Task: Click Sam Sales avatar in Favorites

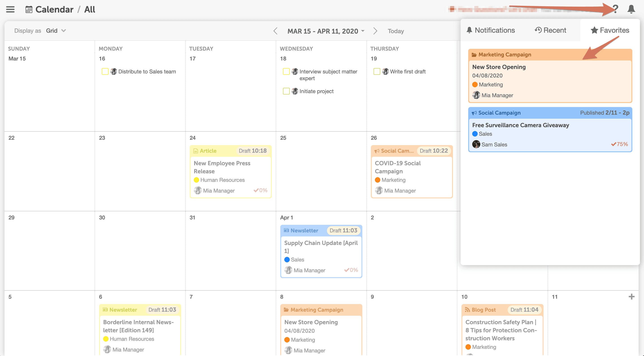Action: coord(476,144)
